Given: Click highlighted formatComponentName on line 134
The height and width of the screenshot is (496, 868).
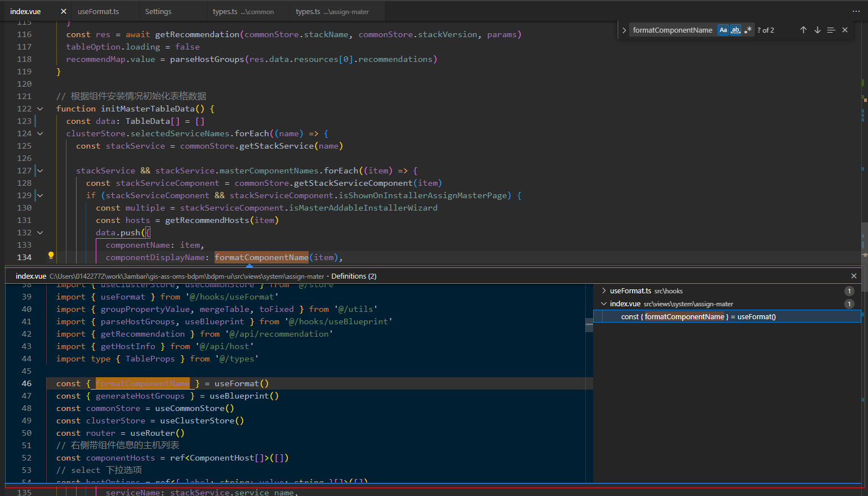Looking at the screenshot, I should 261,257.
